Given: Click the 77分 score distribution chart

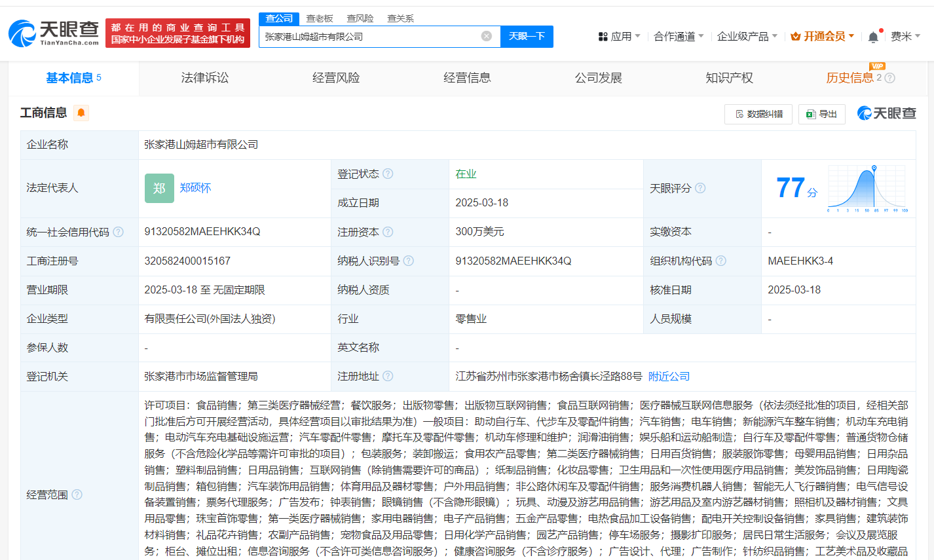Looking at the screenshot, I should [x=867, y=189].
